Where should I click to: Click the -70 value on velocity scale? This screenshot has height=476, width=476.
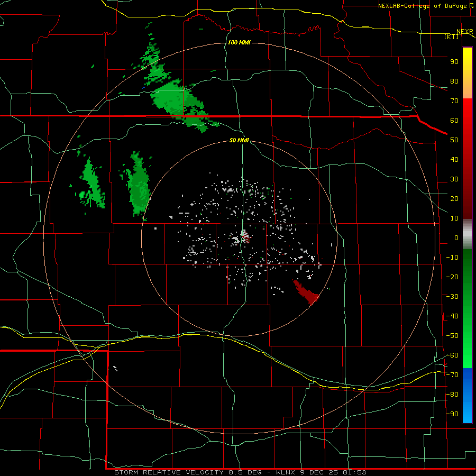(452, 375)
